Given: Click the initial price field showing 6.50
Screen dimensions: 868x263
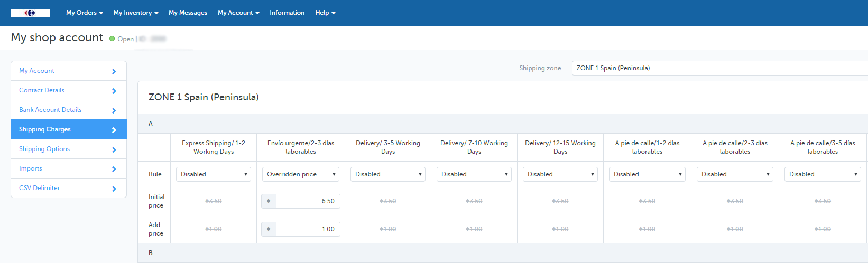Looking at the screenshot, I should coord(308,201).
